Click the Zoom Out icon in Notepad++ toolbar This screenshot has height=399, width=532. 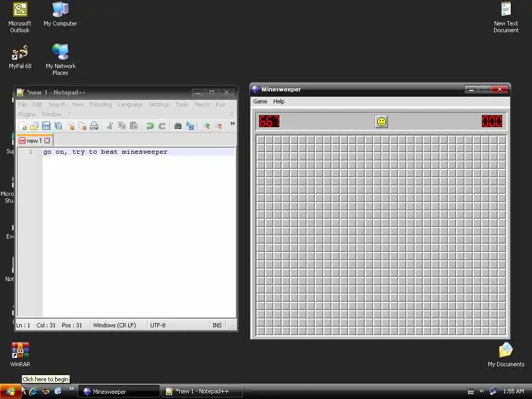pyautogui.click(x=219, y=126)
